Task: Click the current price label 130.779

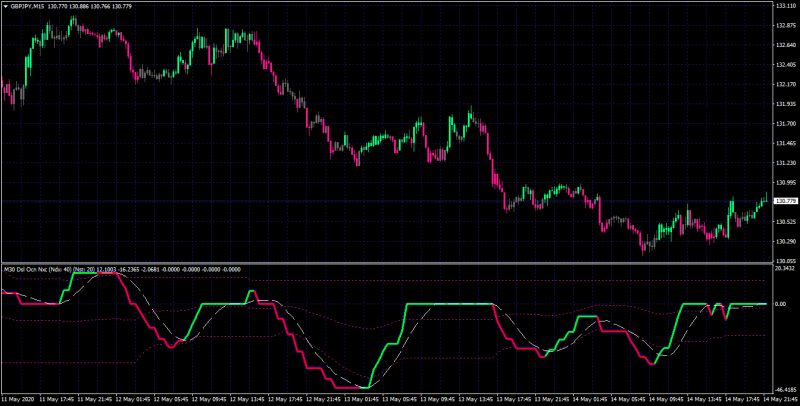Action: pos(786,201)
